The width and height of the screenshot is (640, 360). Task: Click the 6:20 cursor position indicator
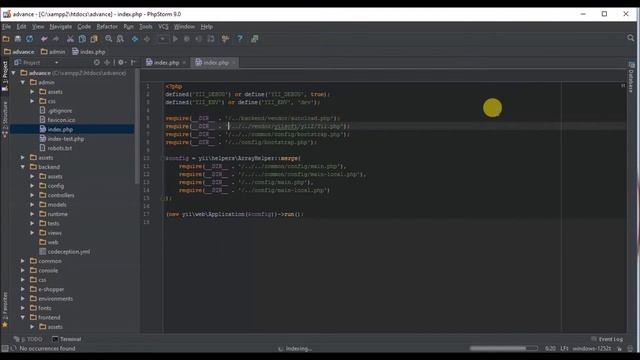click(x=550, y=349)
